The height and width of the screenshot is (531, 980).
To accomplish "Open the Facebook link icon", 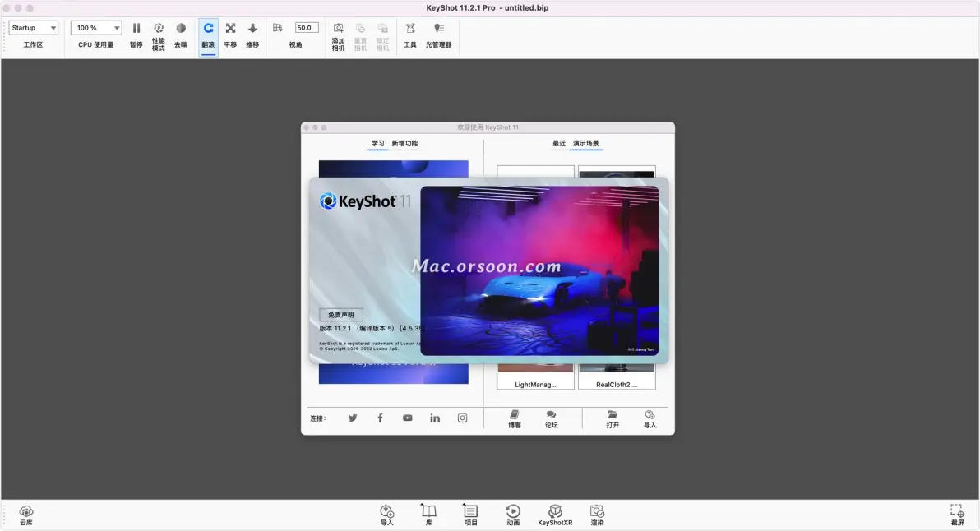I will (380, 418).
